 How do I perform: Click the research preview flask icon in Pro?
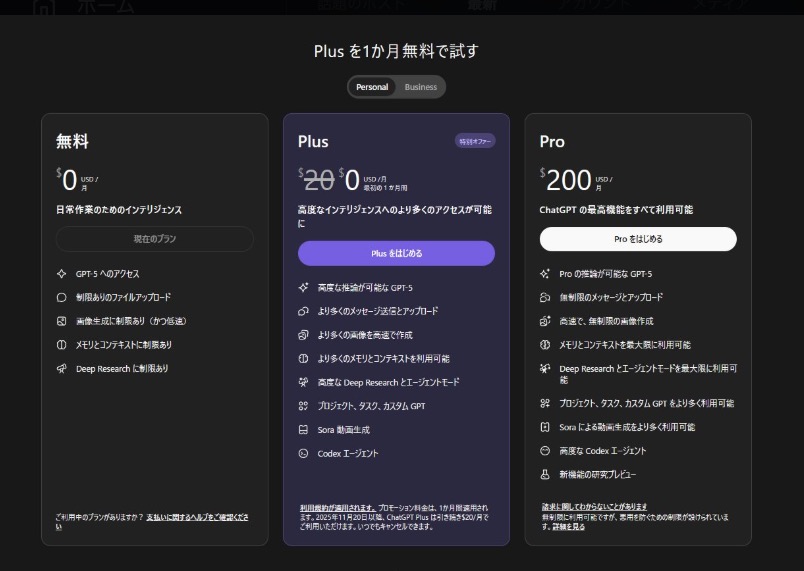click(545, 474)
